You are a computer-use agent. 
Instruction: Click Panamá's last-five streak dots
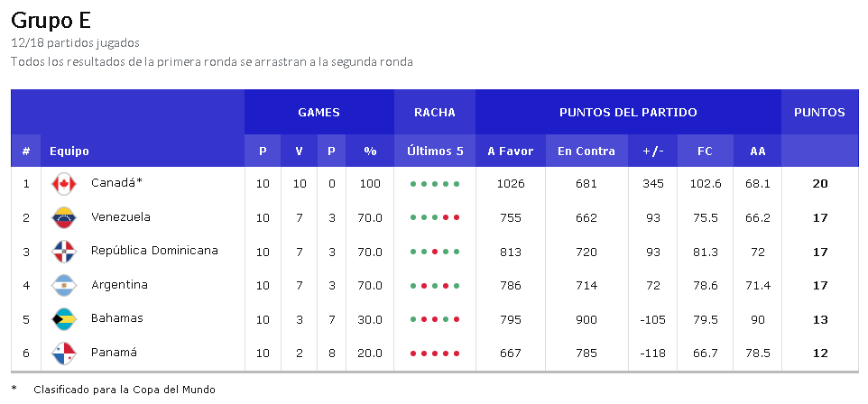(435, 353)
